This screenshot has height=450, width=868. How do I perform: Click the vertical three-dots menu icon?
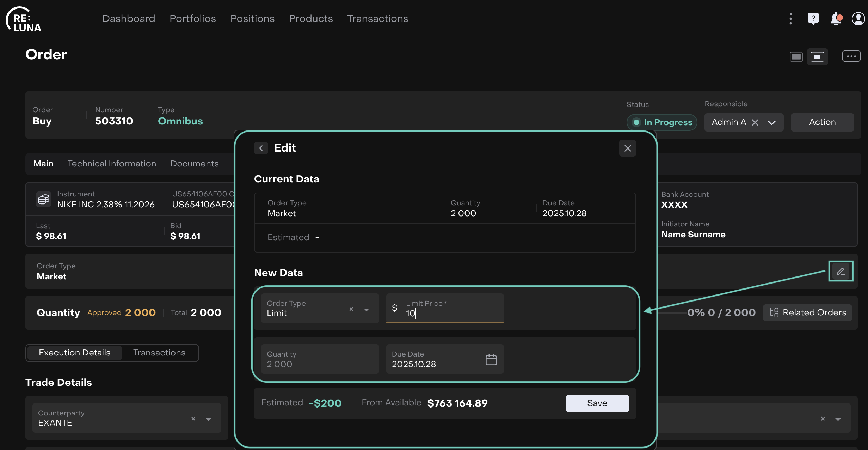tap(791, 18)
